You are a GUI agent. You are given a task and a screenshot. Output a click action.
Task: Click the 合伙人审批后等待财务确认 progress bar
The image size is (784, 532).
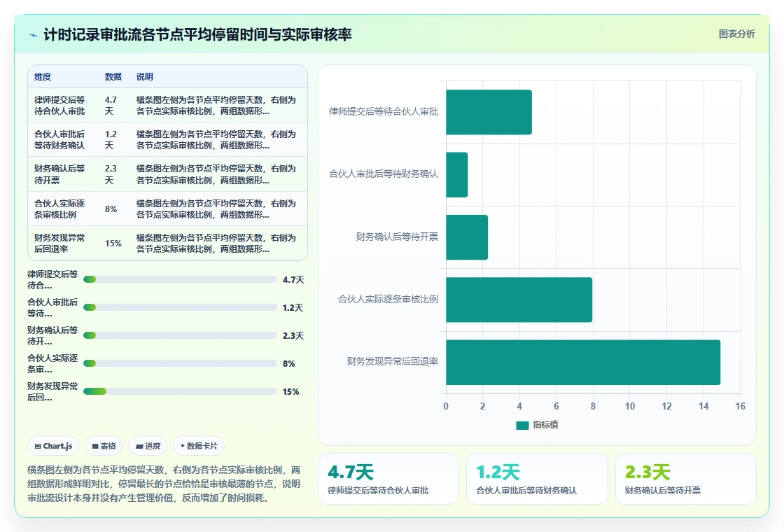tap(180, 307)
